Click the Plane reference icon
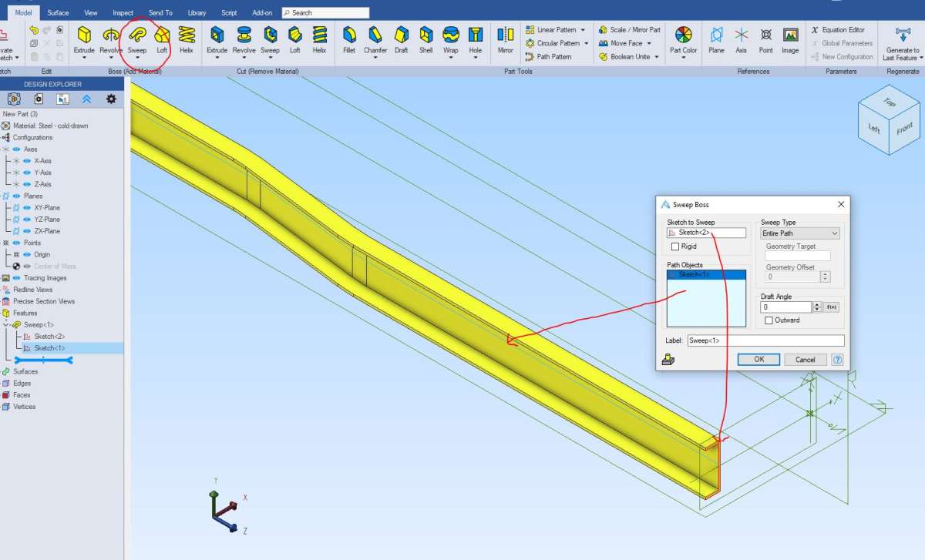Viewport: 925px width, 560px height. 716,39
